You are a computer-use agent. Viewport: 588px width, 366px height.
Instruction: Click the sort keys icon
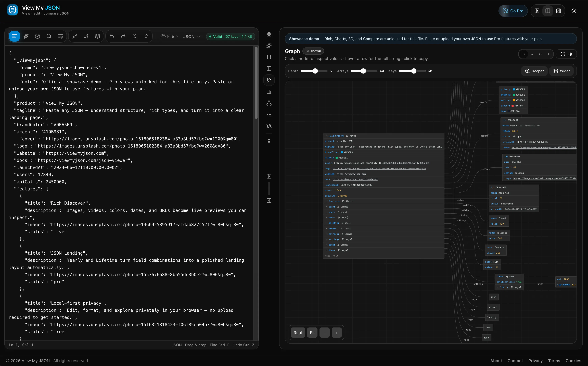coord(86,36)
